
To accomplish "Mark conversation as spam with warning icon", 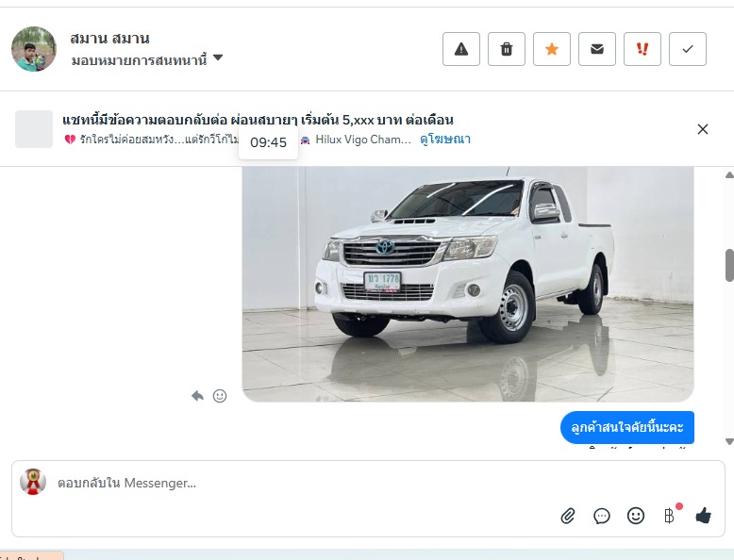I will [x=461, y=49].
